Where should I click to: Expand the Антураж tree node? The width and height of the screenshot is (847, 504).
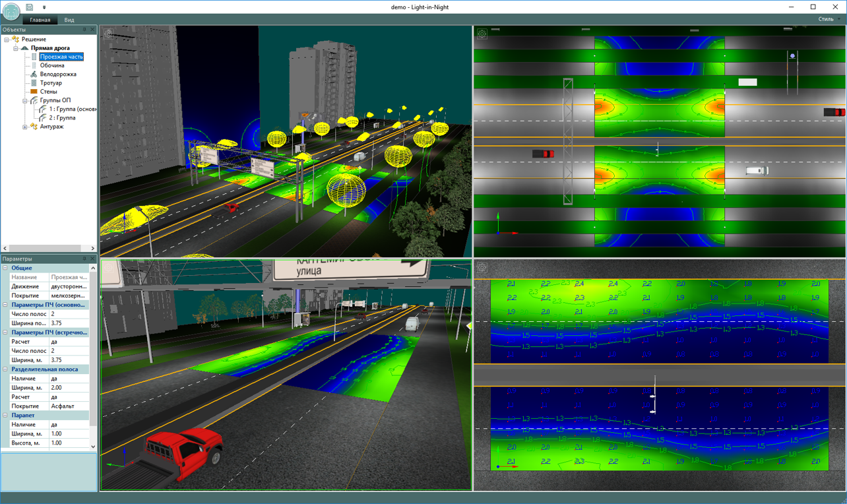(x=25, y=127)
